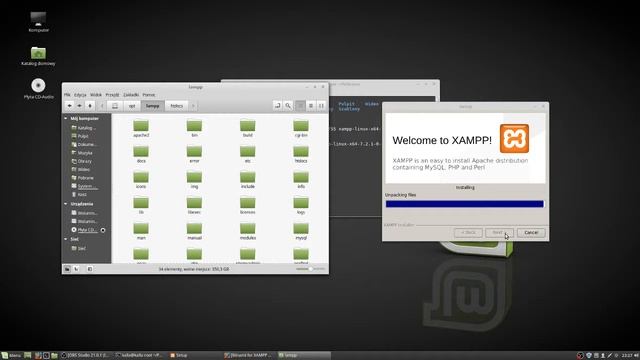Select the bin folder
This screenshot has height=360, width=640.
tap(194, 128)
